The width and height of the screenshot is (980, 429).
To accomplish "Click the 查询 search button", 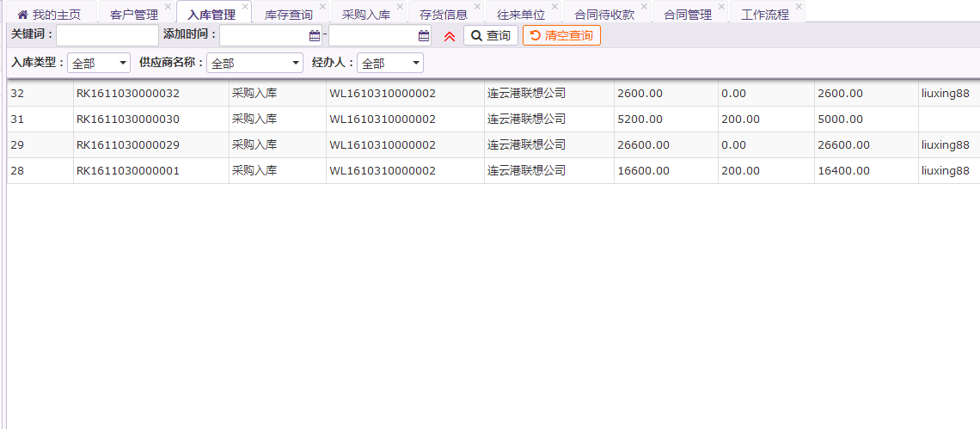I will 490,36.
